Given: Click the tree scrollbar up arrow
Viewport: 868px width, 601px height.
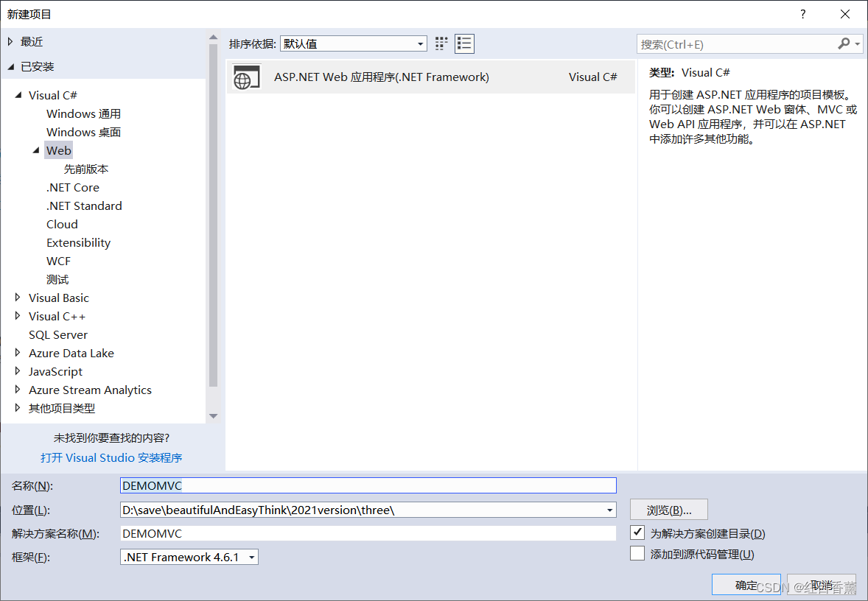Looking at the screenshot, I should 213,38.
